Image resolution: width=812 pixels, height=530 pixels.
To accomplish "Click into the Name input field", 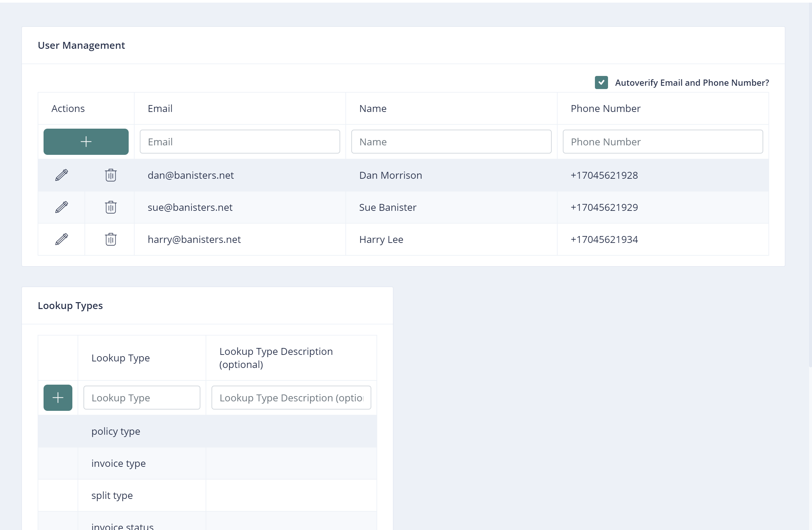I will click(451, 141).
